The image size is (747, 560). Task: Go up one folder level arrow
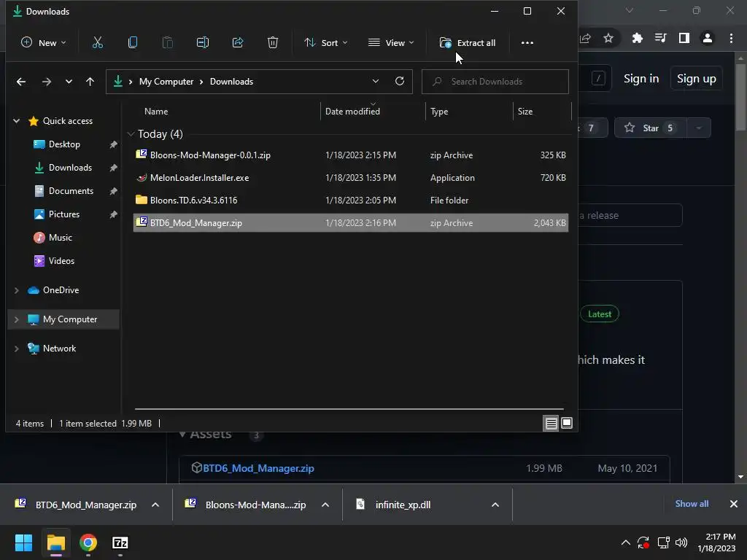[x=90, y=82]
